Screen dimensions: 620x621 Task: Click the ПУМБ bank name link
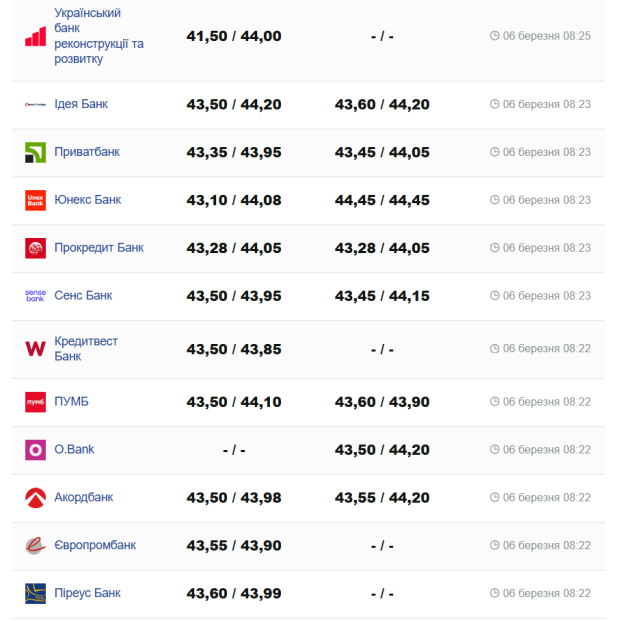click(x=71, y=402)
